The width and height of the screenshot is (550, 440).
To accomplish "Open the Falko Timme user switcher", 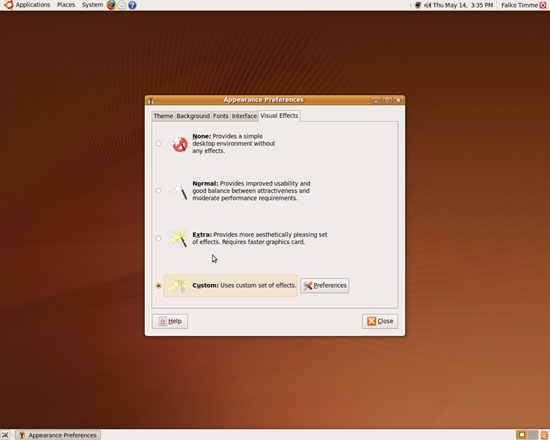I will coord(519,5).
